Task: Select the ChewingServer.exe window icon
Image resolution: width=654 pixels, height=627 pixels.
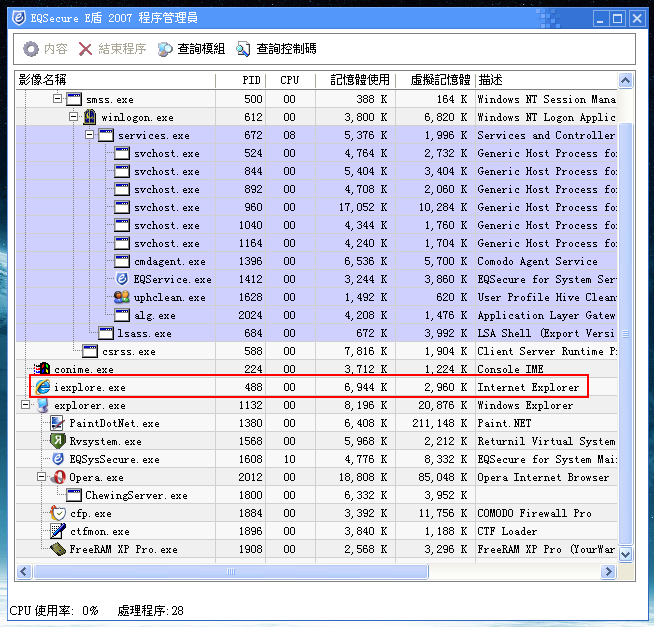Action: pos(74,495)
